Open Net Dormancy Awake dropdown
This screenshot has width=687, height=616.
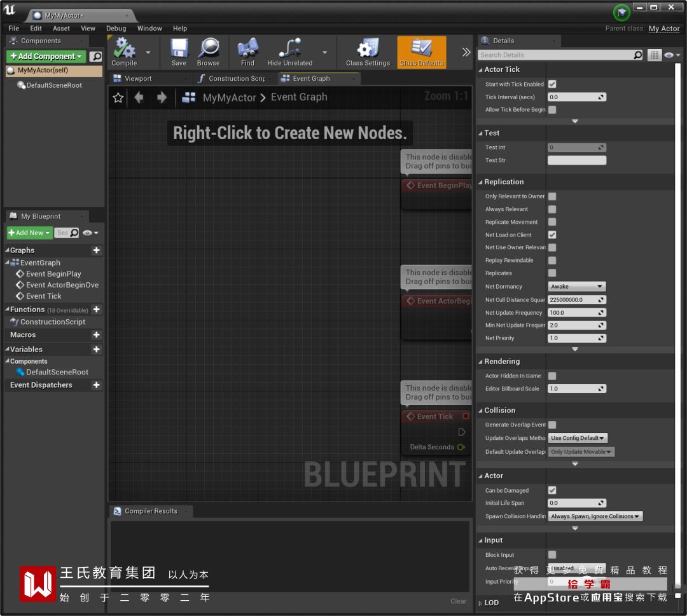[576, 286]
